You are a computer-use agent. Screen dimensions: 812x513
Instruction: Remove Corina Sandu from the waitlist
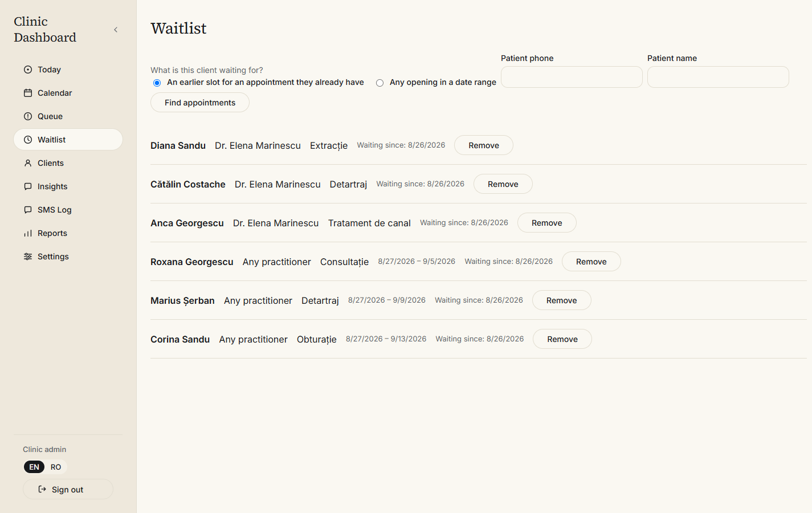pyautogui.click(x=562, y=339)
